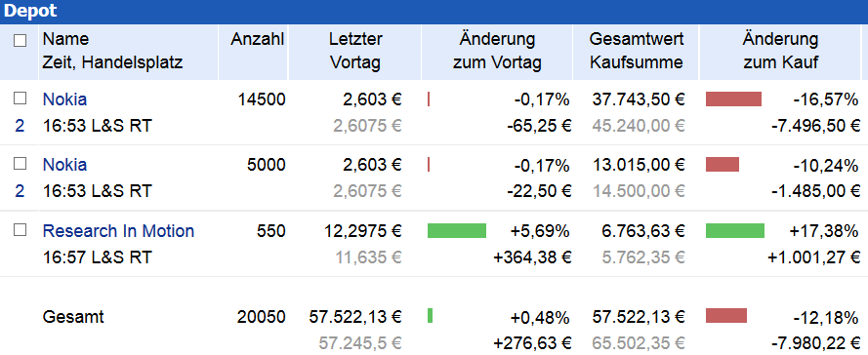The width and height of the screenshot is (868, 355).
Task: Click the red -16,57% loss bar
Action: click(733, 99)
